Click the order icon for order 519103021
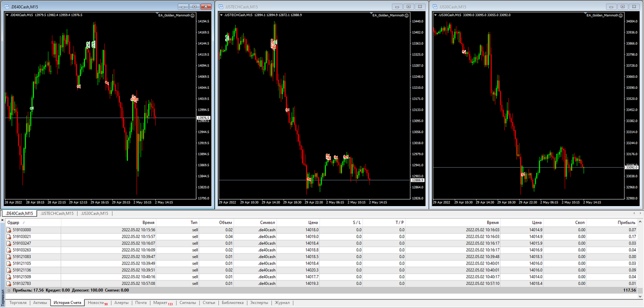The image size is (644, 308). pos(9,237)
